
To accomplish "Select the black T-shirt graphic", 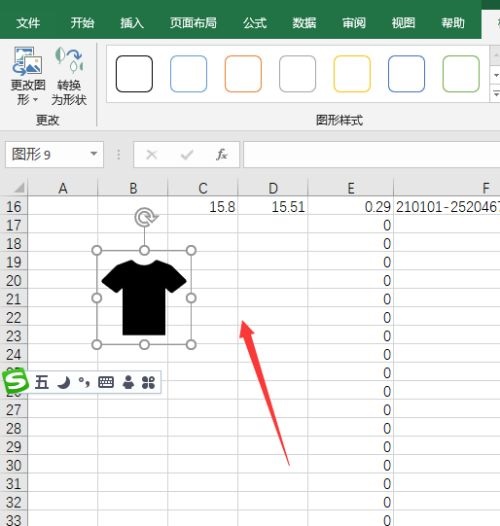I will 144,298.
